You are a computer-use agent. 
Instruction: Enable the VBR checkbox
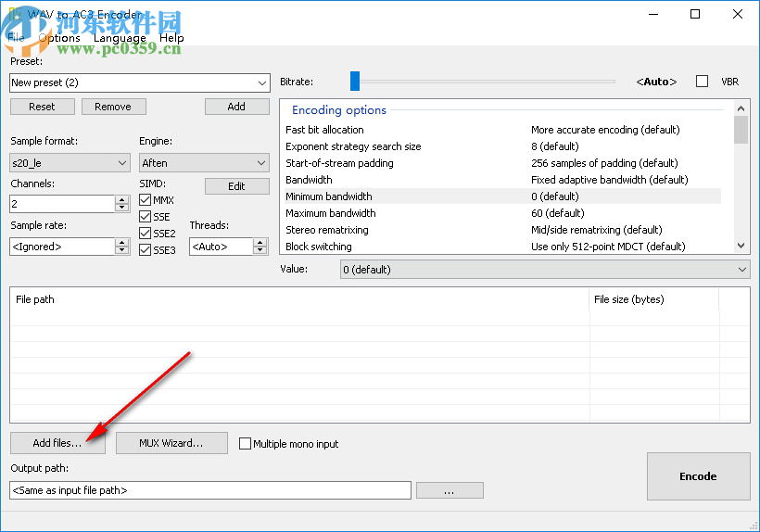point(702,82)
